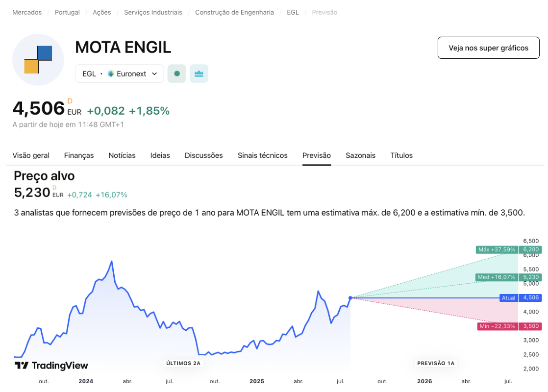
Task: Click the Veja nos super gráficos button
Action: click(488, 48)
